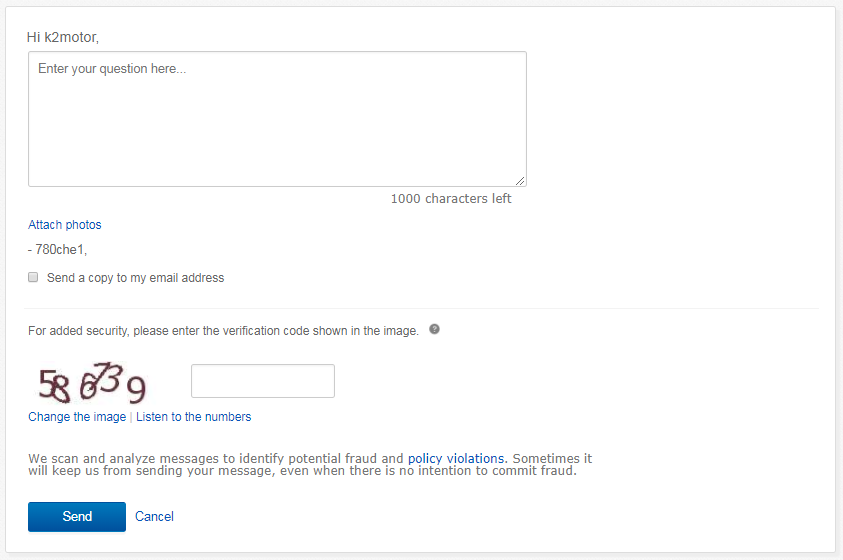The width and height of the screenshot is (843, 560).
Task: Click the captcha verification image
Action: [x=92, y=382]
